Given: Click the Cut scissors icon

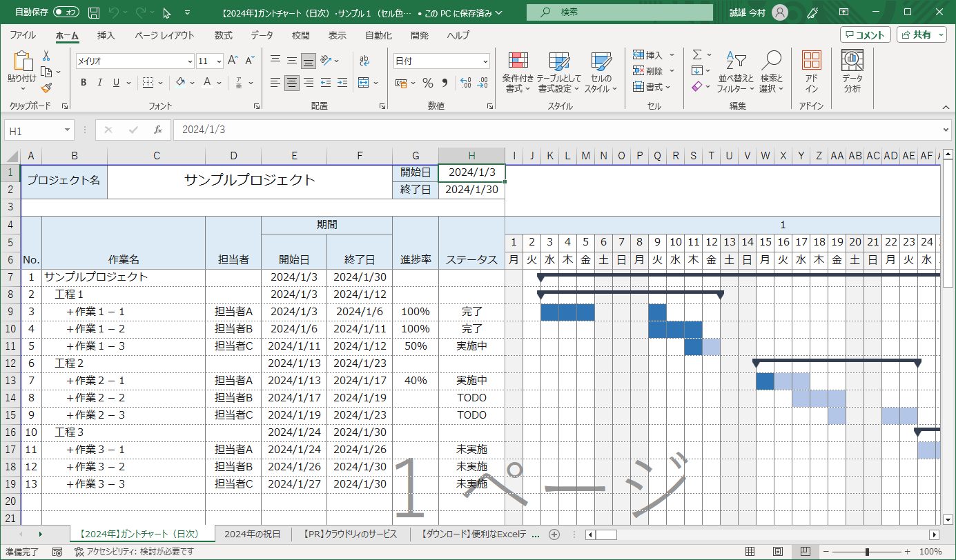Looking at the screenshot, I should pos(46,56).
